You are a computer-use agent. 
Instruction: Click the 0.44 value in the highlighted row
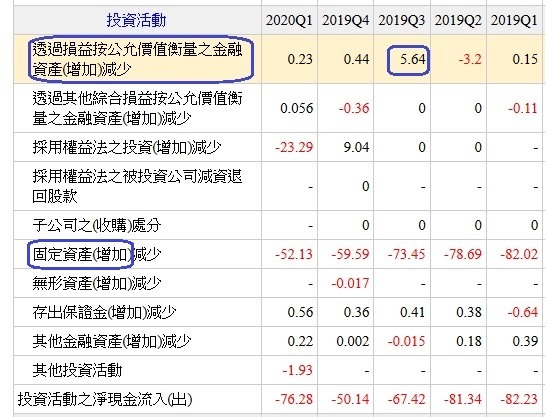coord(357,59)
